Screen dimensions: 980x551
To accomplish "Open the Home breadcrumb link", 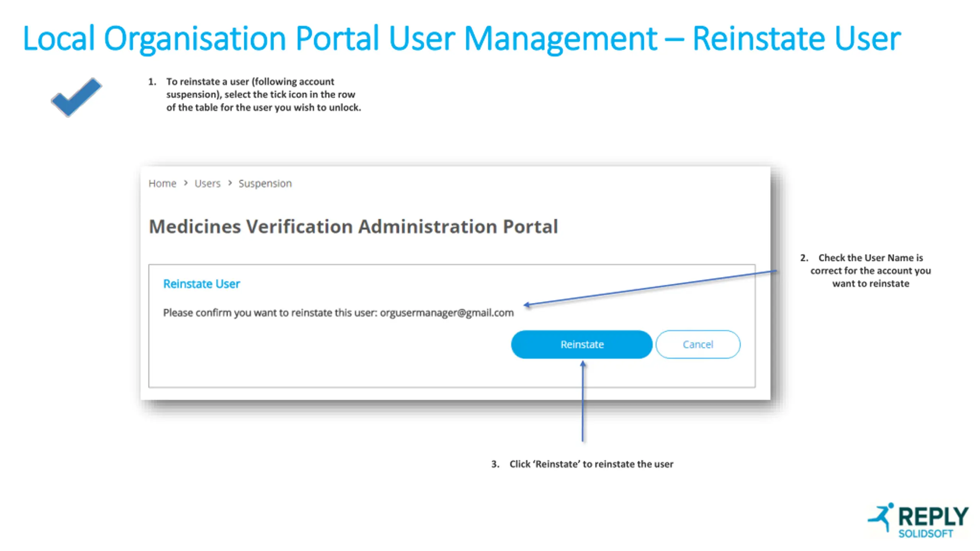I will (x=162, y=184).
